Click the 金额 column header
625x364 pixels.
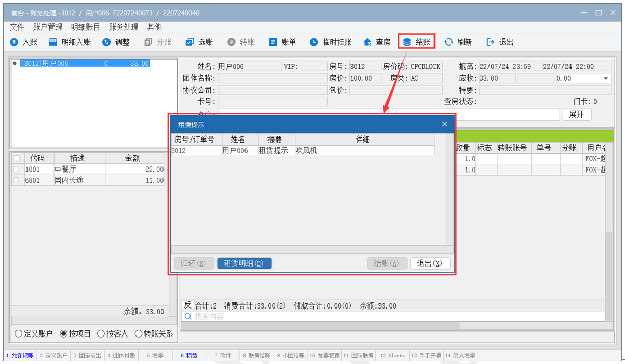point(134,158)
